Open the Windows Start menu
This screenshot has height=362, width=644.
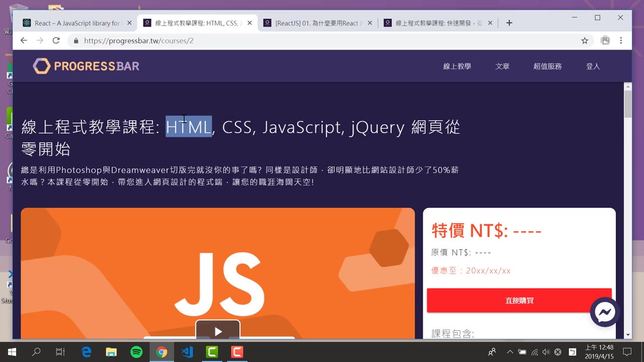(12, 352)
